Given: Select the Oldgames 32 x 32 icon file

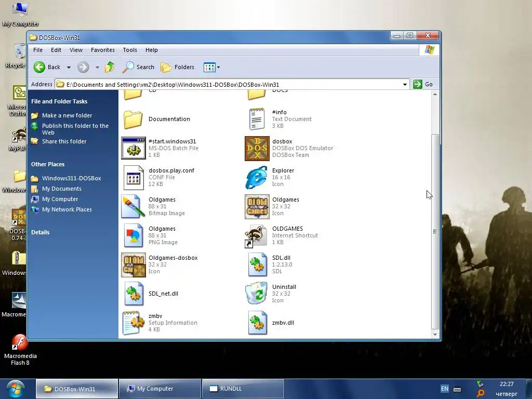Looking at the screenshot, I should tap(257, 207).
